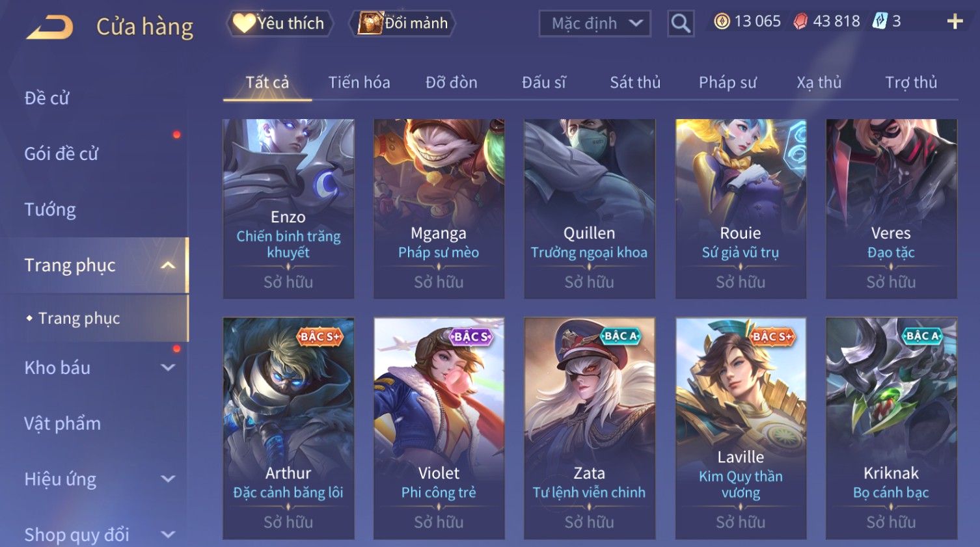Switch to the Sát thủ tab
The width and height of the screenshot is (980, 547).
tap(635, 83)
